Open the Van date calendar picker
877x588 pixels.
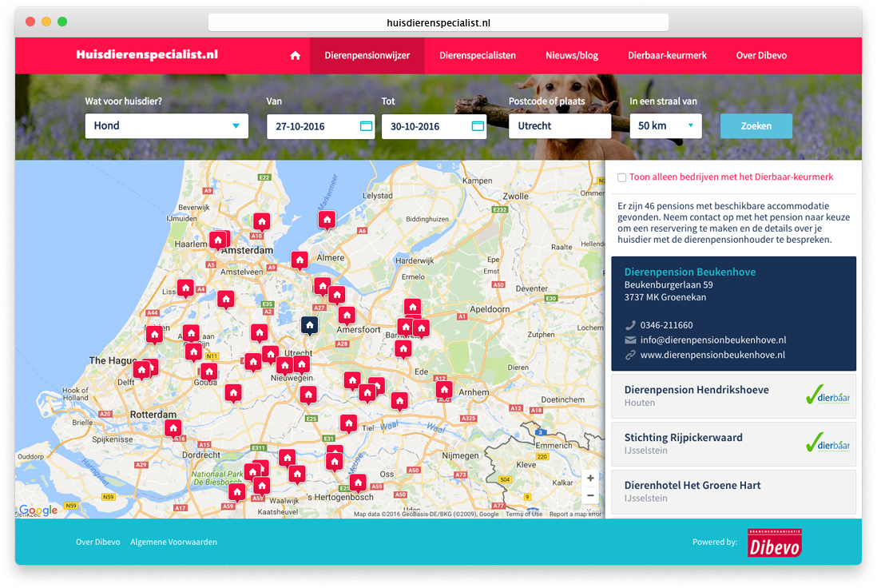(366, 126)
